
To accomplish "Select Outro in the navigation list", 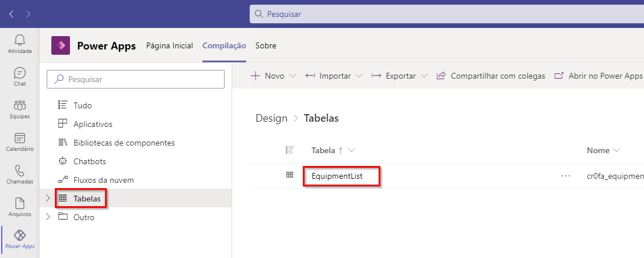I will click(x=84, y=217).
